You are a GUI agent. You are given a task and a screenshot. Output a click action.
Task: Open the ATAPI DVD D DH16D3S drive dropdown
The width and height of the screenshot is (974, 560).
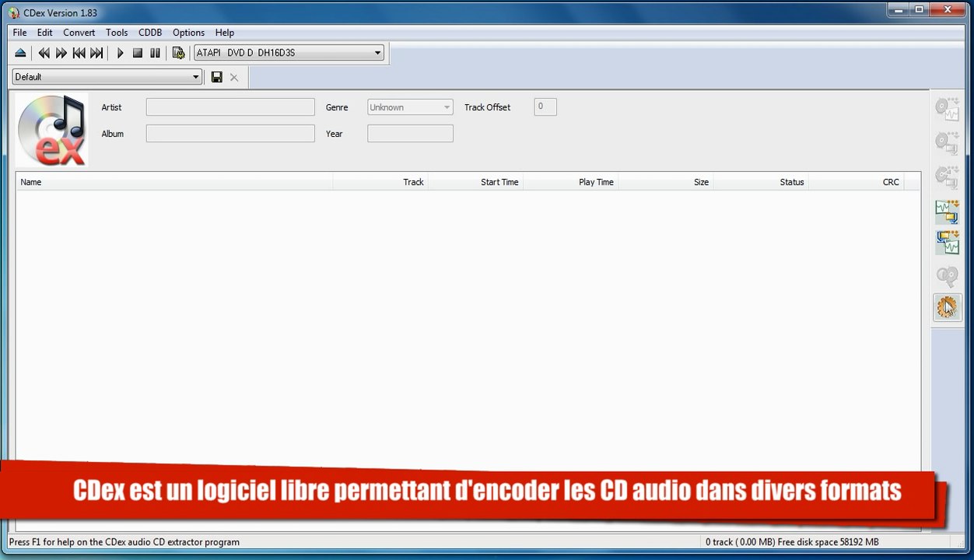click(289, 53)
